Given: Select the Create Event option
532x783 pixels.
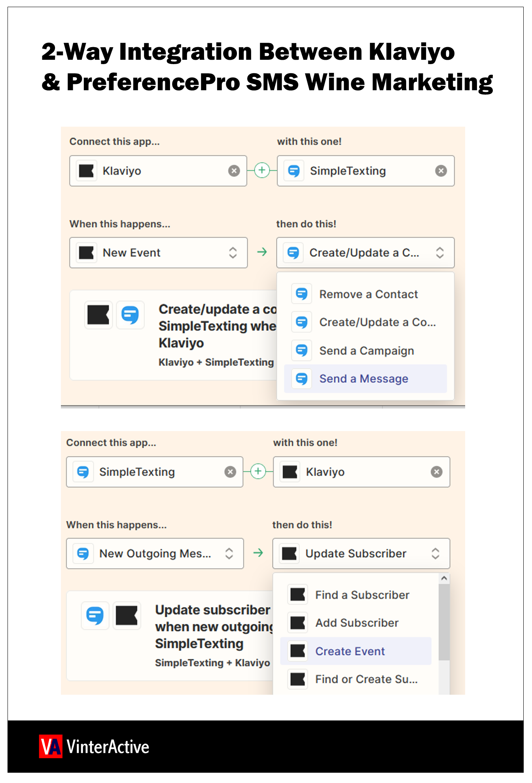Looking at the screenshot, I should (x=350, y=651).
